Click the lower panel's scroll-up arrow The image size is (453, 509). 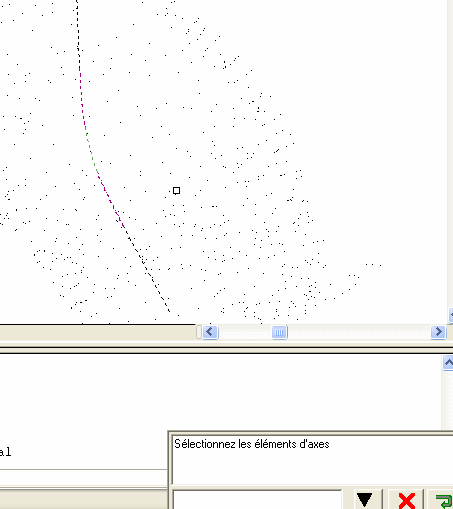(448, 363)
